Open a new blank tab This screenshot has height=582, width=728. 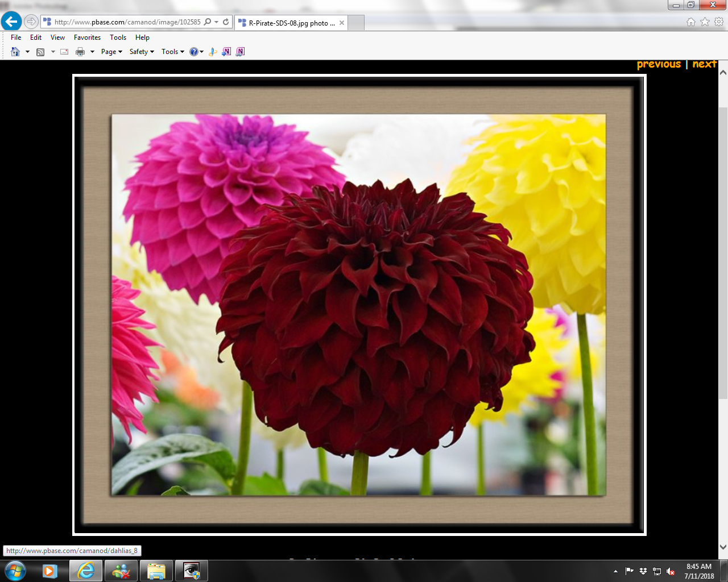coord(356,23)
